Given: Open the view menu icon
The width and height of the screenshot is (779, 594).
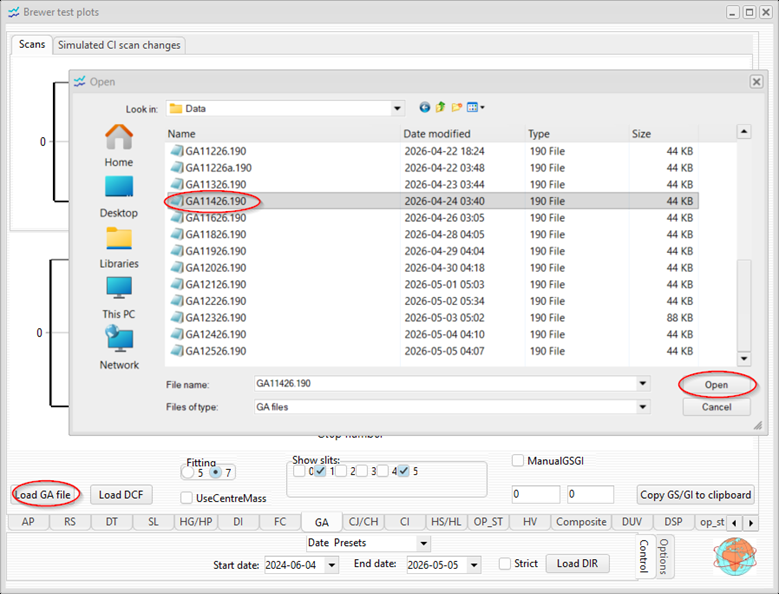Looking at the screenshot, I should click(472, 107).
